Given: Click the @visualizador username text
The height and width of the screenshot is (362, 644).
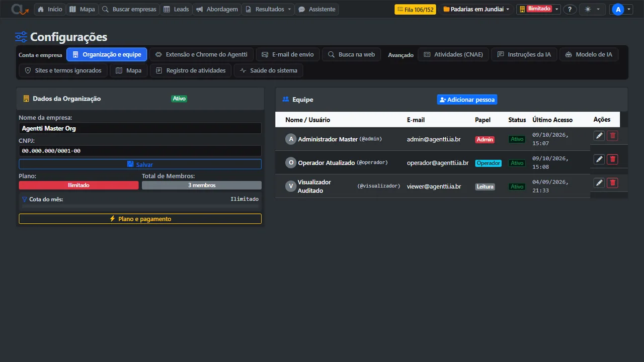Looking at the screenshot, I should coord(379,186).
